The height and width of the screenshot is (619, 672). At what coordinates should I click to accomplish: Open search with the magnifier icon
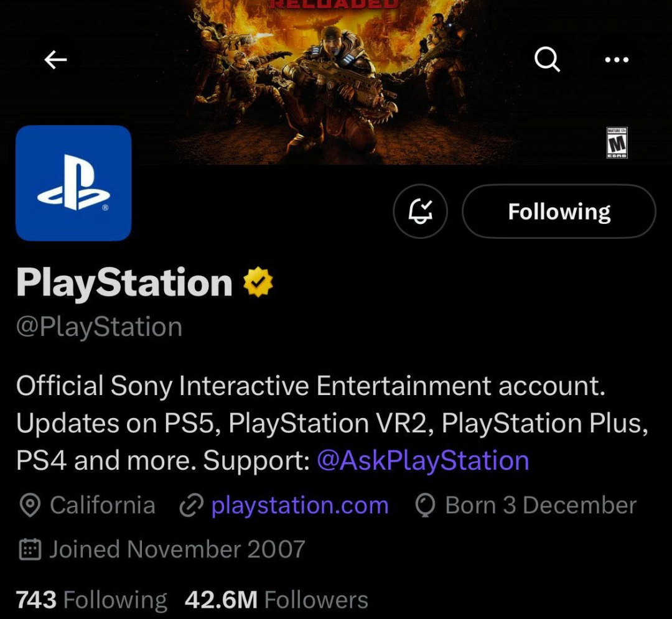pos(548,59)
